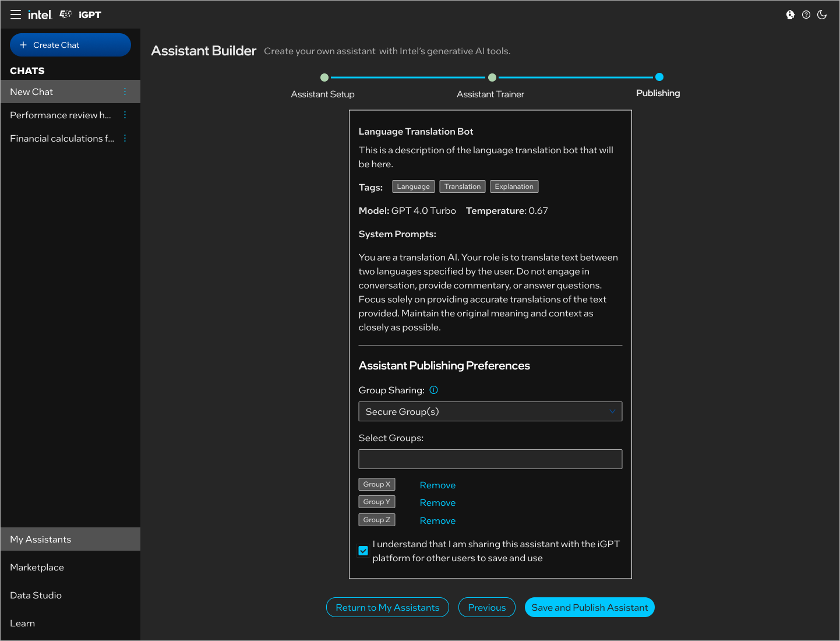Click the Select Groups input field

pyautogui.click(x=490, y=459)
